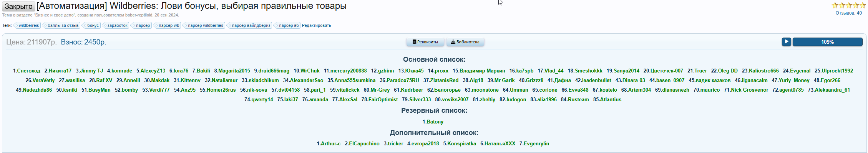Select the бонус tag

click(92, 25)
